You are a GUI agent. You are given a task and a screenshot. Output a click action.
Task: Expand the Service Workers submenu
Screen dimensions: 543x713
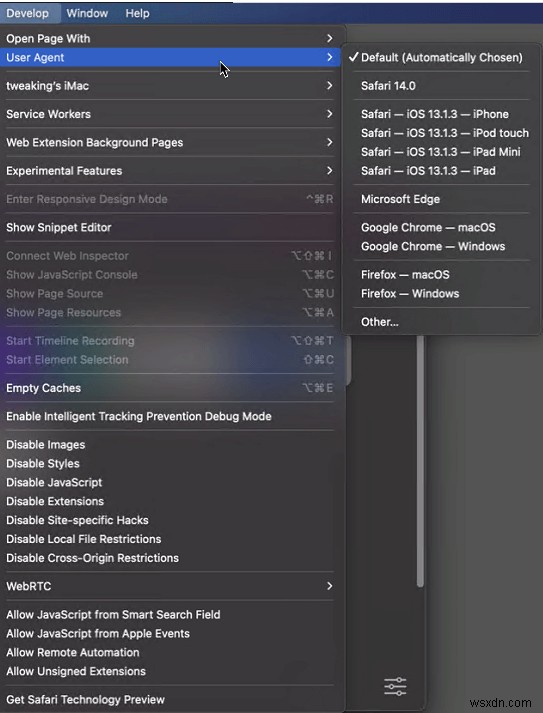click(x=170, y=114)
